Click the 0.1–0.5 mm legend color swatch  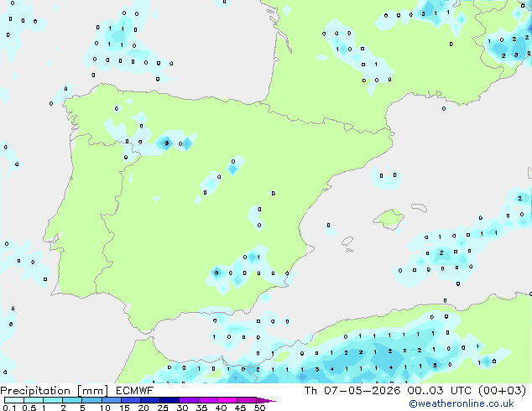(x=14, y=400)
